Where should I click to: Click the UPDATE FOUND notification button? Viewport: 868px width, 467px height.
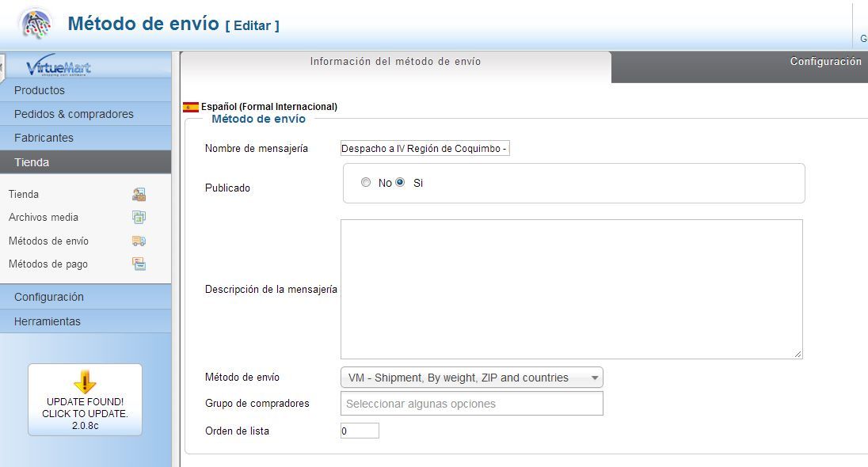click(85, 400)
